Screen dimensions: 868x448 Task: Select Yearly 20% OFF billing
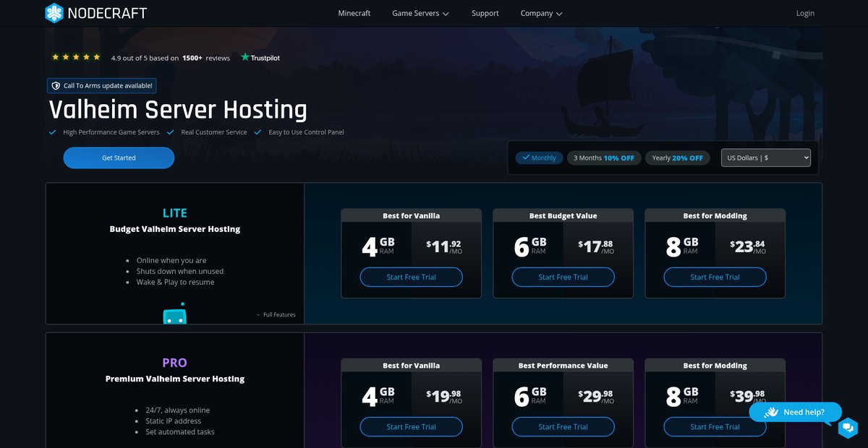click(677, 158)
